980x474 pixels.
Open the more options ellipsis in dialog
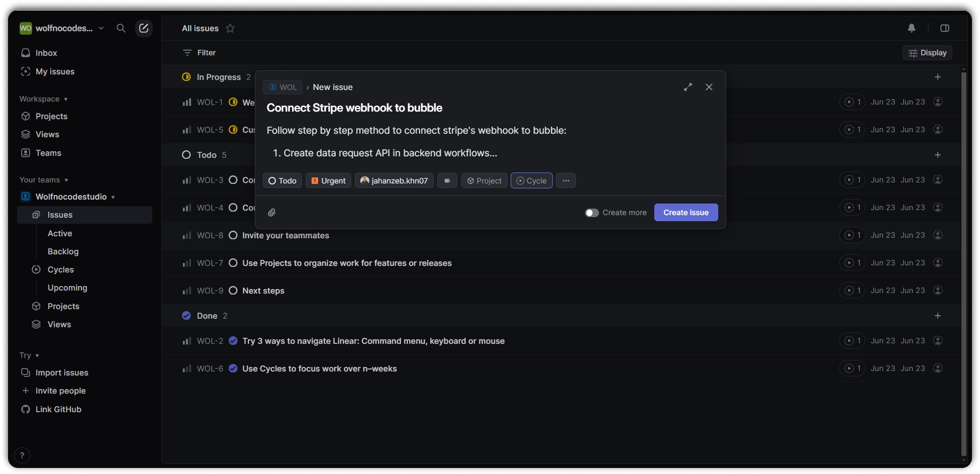pyautogui.click(x=566, y=180)
